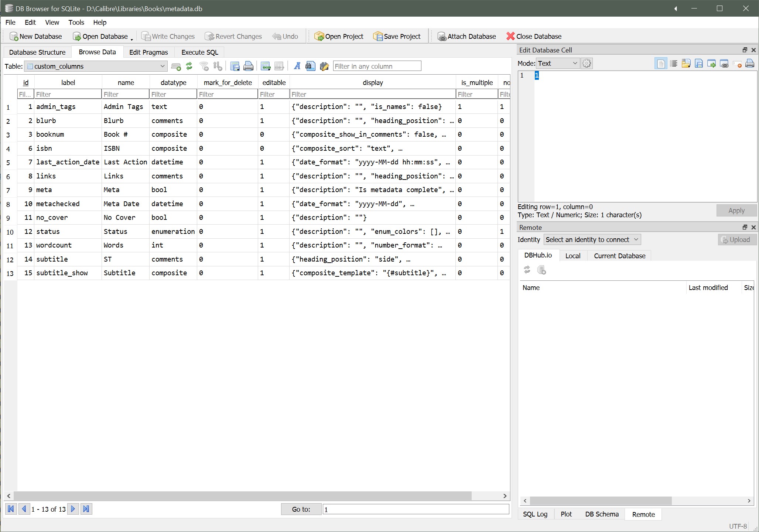Image resolution: width=759 pixels, height=532 pixels.
Task: Click the print table icon beside save
Action: click(249, 66)
